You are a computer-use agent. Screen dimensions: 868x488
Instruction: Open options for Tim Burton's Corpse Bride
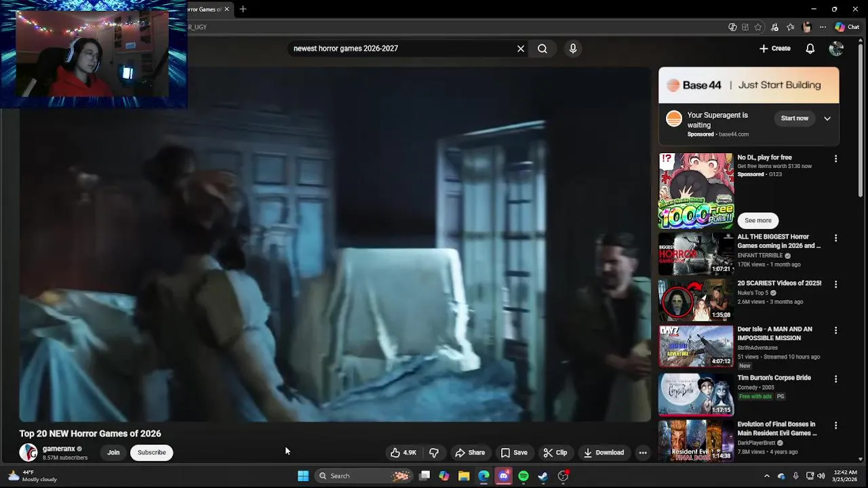835,379
